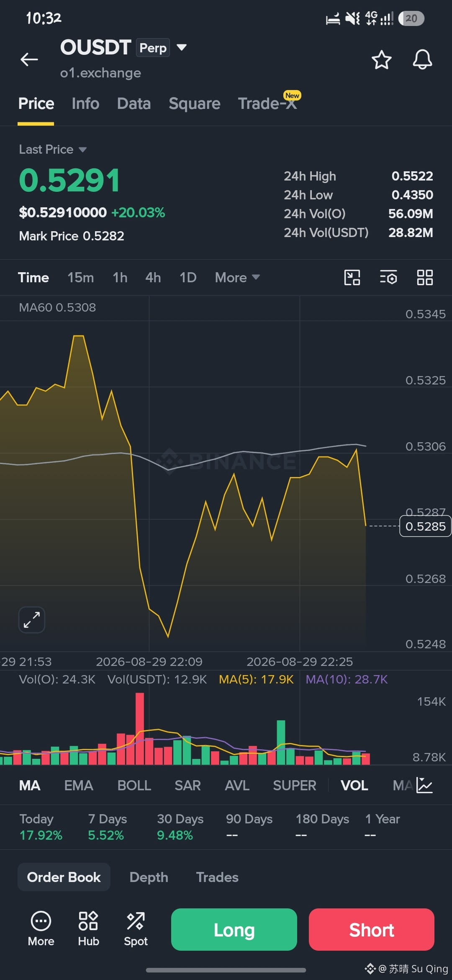Enable the SUPER indicator
This screenshot has width=452, height=980.
(x=294, y=785)
